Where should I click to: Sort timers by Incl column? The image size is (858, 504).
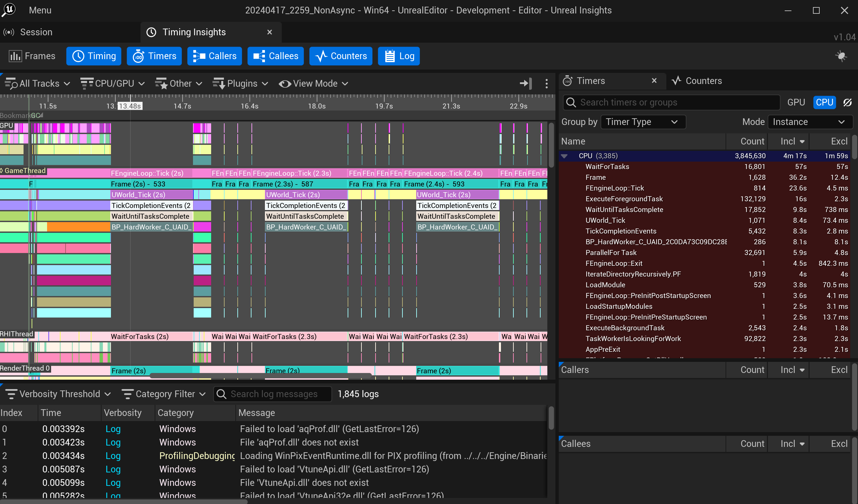click(788, 141)
